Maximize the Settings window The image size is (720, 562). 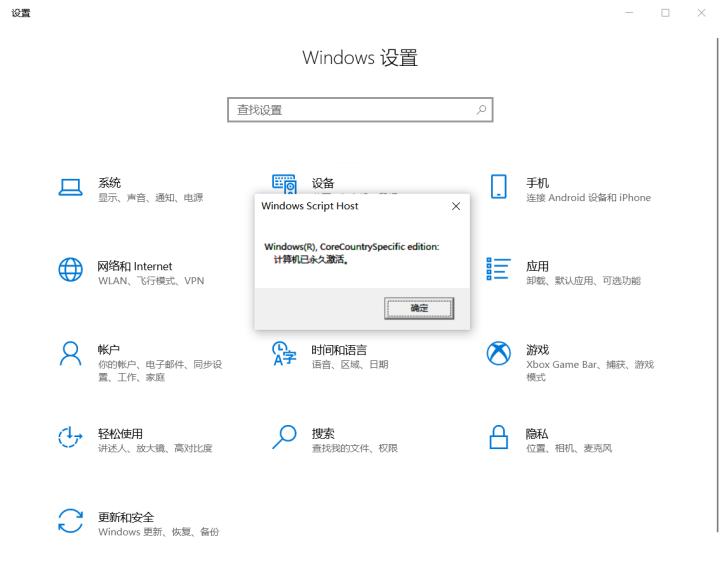coord(665,12)
